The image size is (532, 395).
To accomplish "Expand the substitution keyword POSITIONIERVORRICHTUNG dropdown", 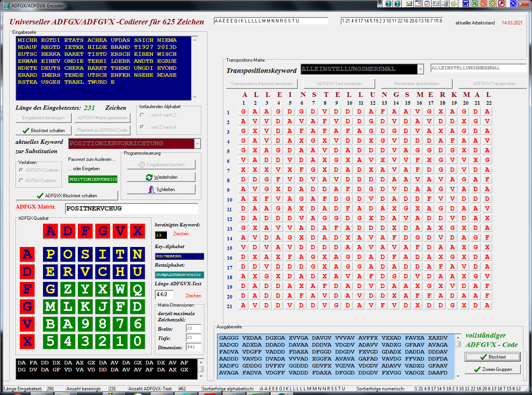I will (198, 143).
